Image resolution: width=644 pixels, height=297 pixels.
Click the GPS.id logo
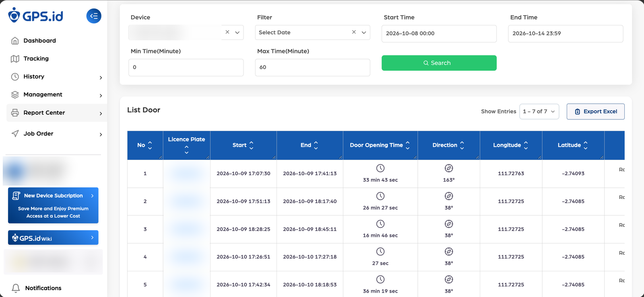pyautogui.click(x=36, y=15)
